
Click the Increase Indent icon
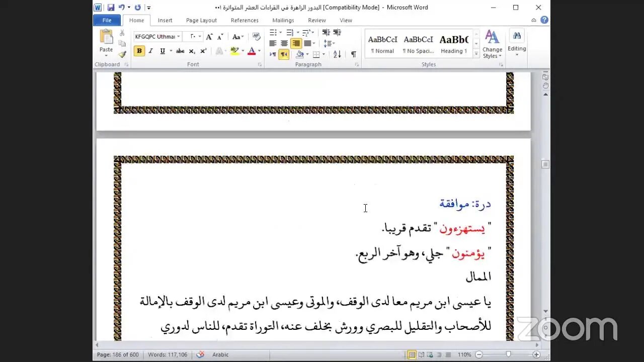click(337, 33)
